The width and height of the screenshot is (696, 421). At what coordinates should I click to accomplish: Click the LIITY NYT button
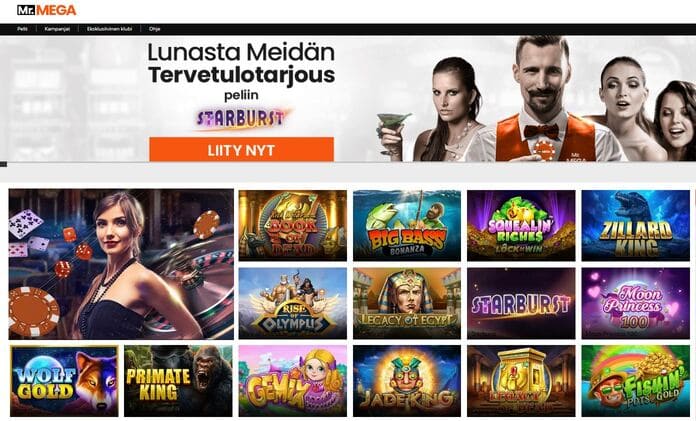point(241,150)
